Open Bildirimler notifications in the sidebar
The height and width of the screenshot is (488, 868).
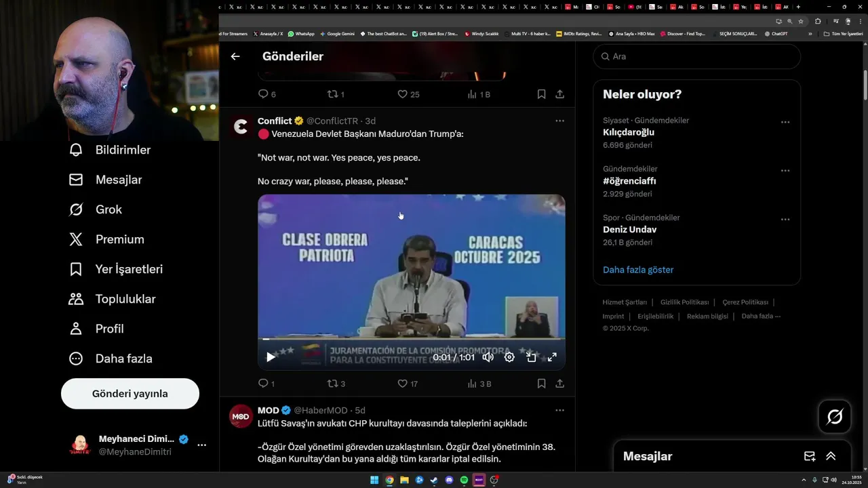(110, 150)
